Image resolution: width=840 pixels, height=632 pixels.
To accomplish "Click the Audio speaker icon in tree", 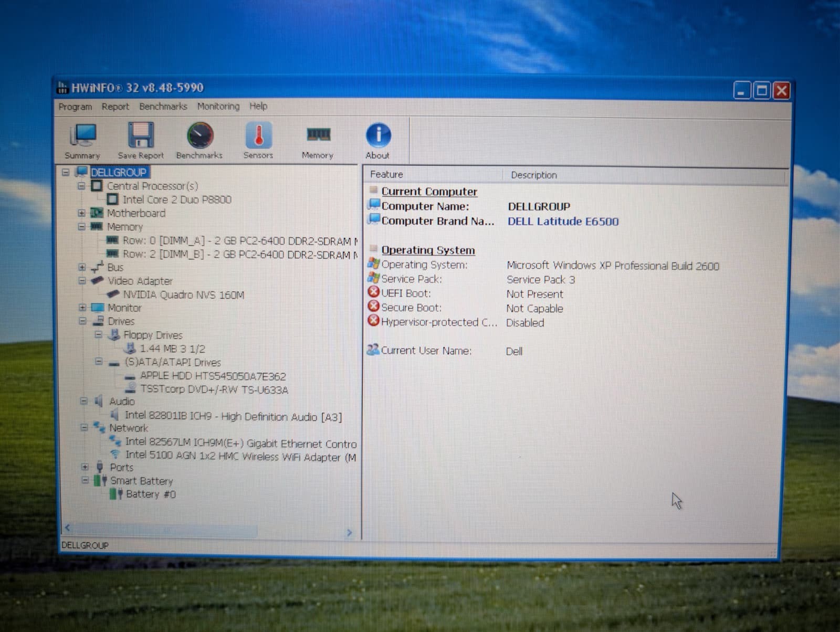I will coord(99,401).
